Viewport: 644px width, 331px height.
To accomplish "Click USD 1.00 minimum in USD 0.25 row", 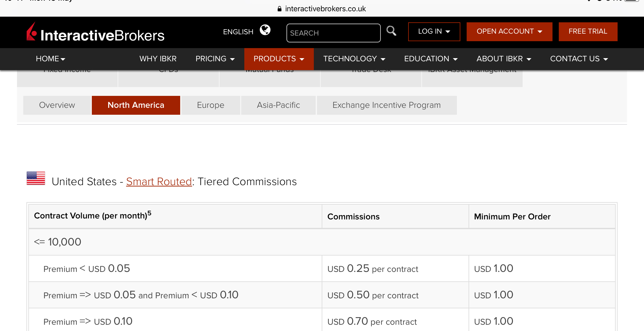I will (542, 268).
